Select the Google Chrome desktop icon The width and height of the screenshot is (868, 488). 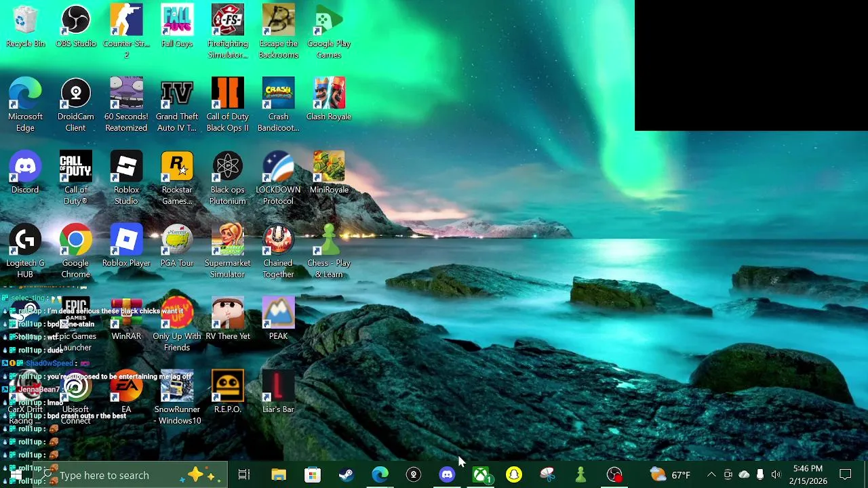[75, 251]
